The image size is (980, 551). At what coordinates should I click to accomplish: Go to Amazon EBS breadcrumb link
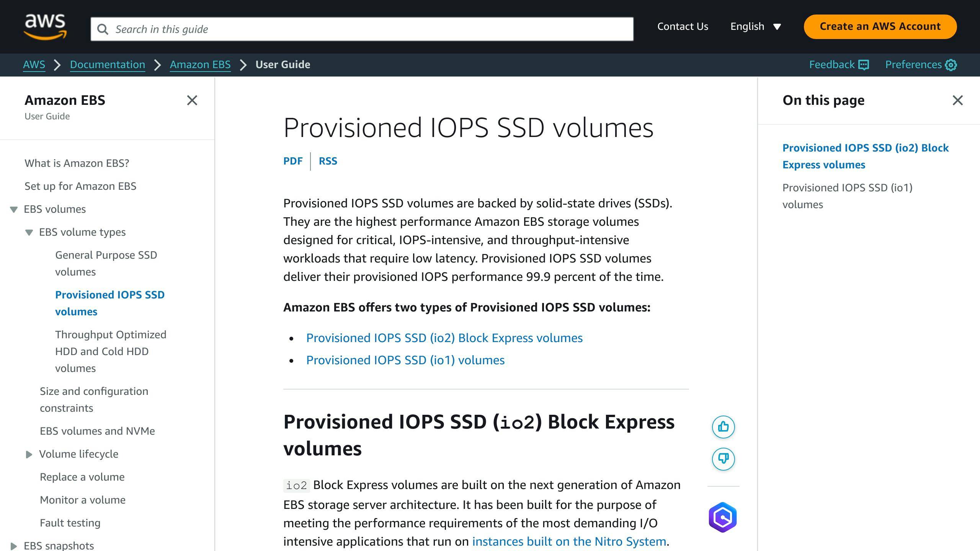pyautogui.click(x=200, y=65)
